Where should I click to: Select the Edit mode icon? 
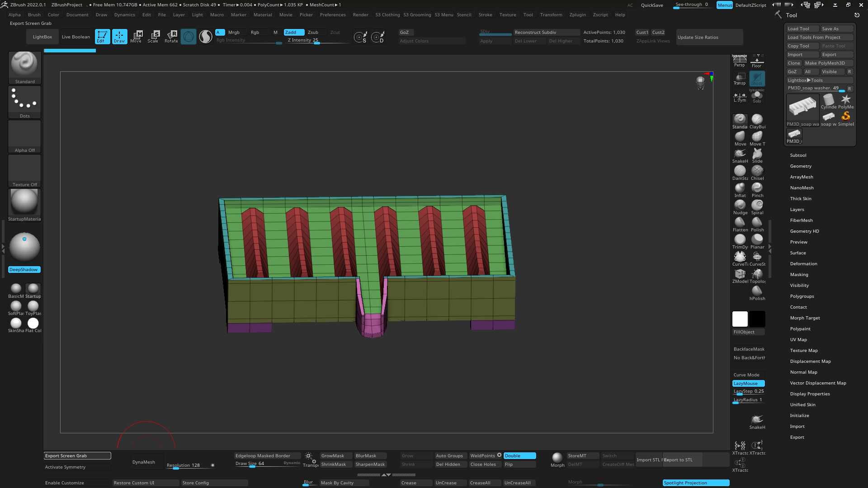102,37
